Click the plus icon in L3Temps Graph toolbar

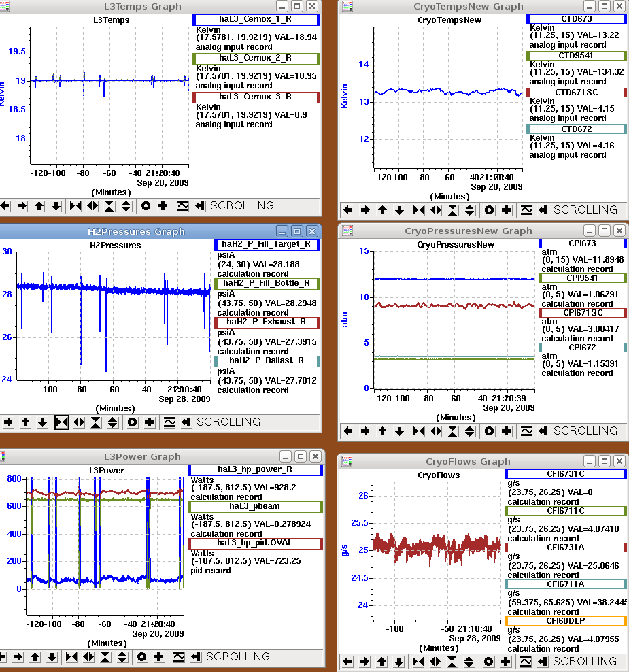(163, 206)
